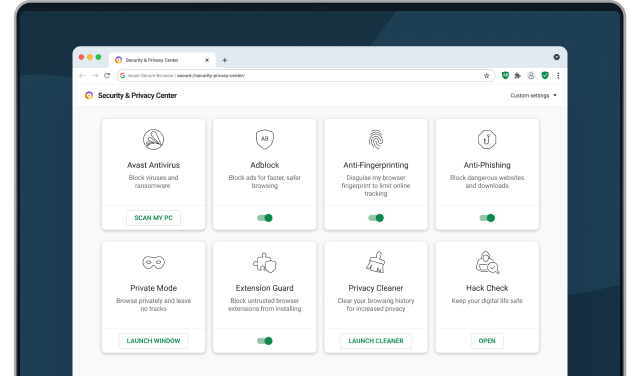
Task: Toggle the Extension Guard switch
Action: click(x=264, y=341)
